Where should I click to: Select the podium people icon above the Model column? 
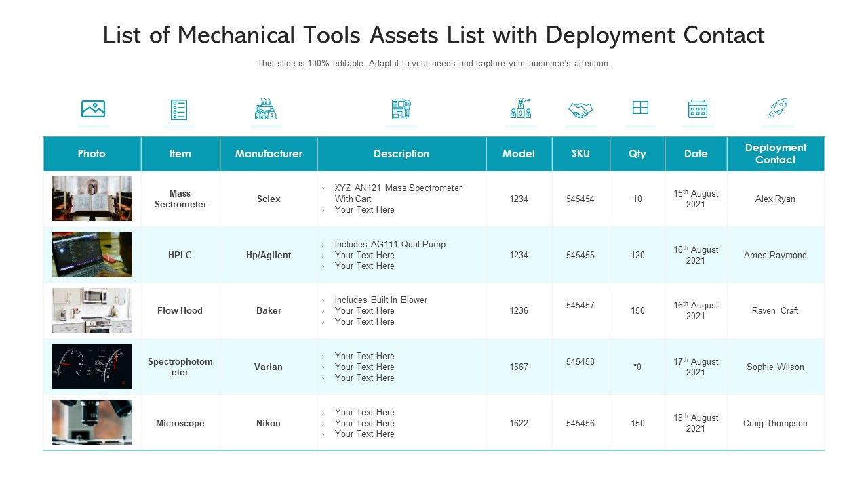click(520, 109)
